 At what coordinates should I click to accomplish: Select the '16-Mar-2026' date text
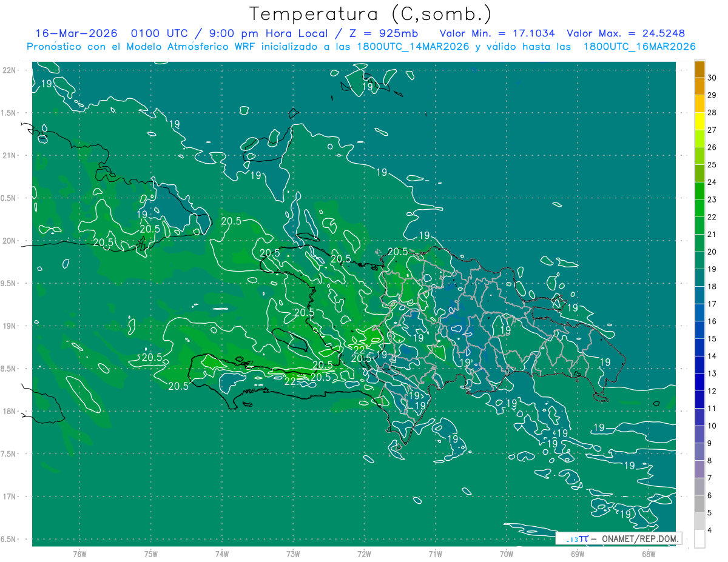click(x=76, y=34)
